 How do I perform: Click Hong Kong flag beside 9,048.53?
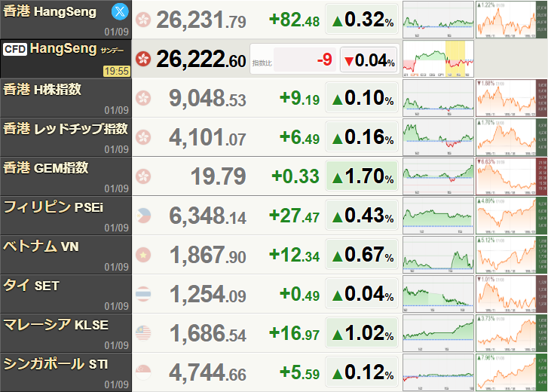[x=143, y=98]
